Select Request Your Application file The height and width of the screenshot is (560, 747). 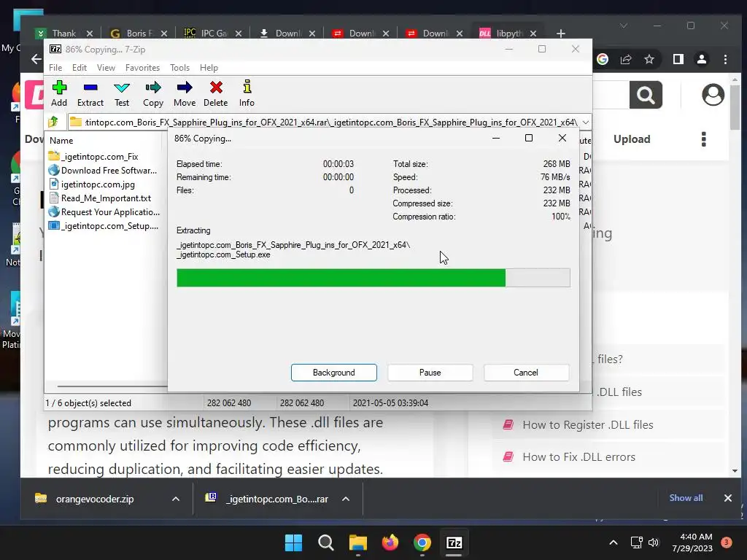[x=104, y=212]
